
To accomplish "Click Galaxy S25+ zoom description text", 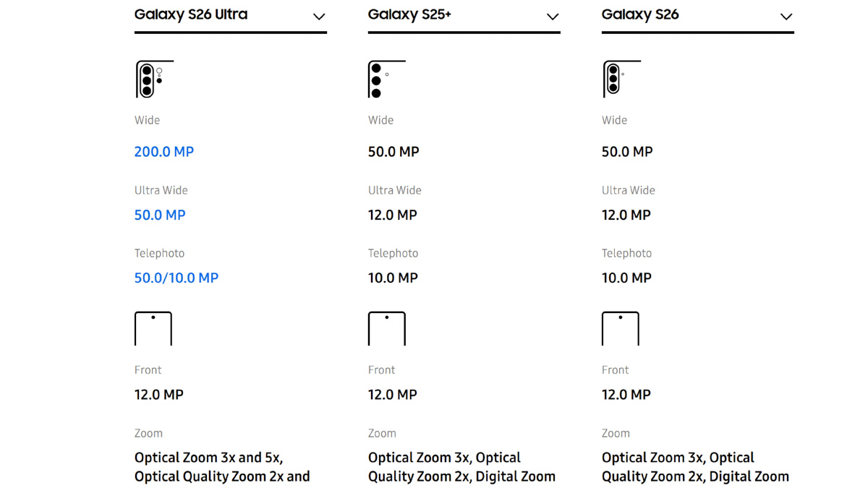I will pos(461,467).
